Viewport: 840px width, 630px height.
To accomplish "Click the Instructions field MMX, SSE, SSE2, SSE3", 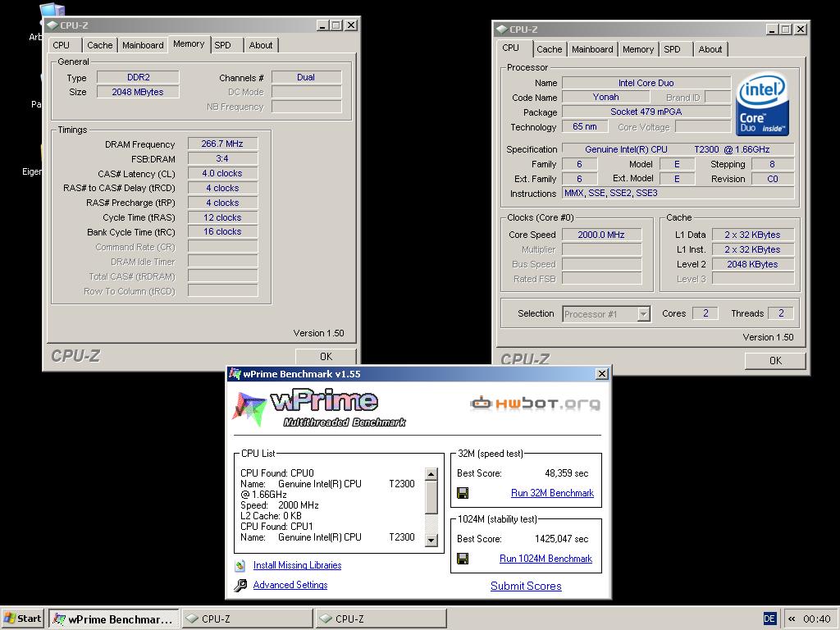I will tap(678, 193).
